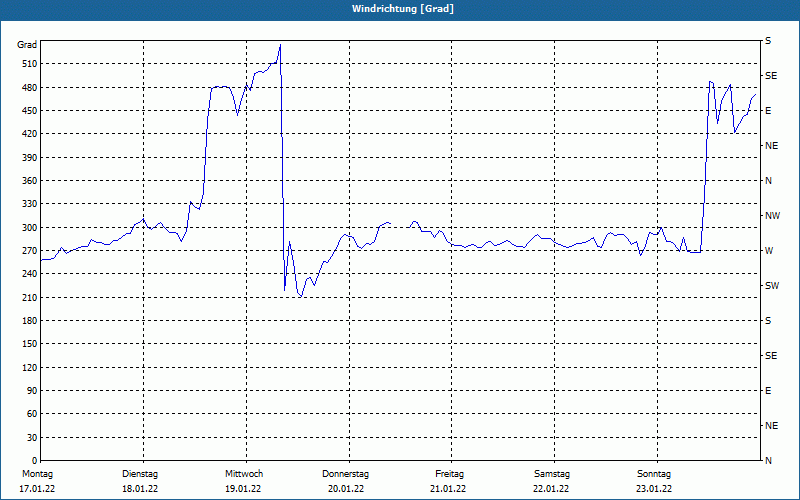800x500 pixels.
Task: Select the Montag 17.01.22 date label
Action: (37, 481)
